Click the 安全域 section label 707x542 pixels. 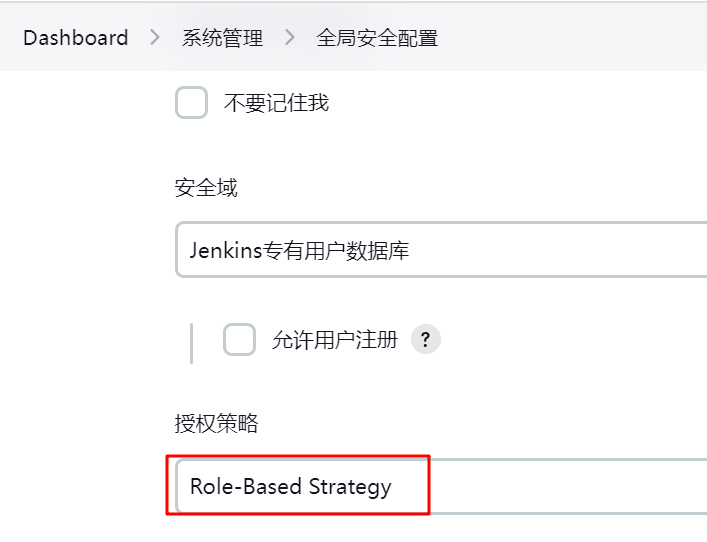pos(206,187)
